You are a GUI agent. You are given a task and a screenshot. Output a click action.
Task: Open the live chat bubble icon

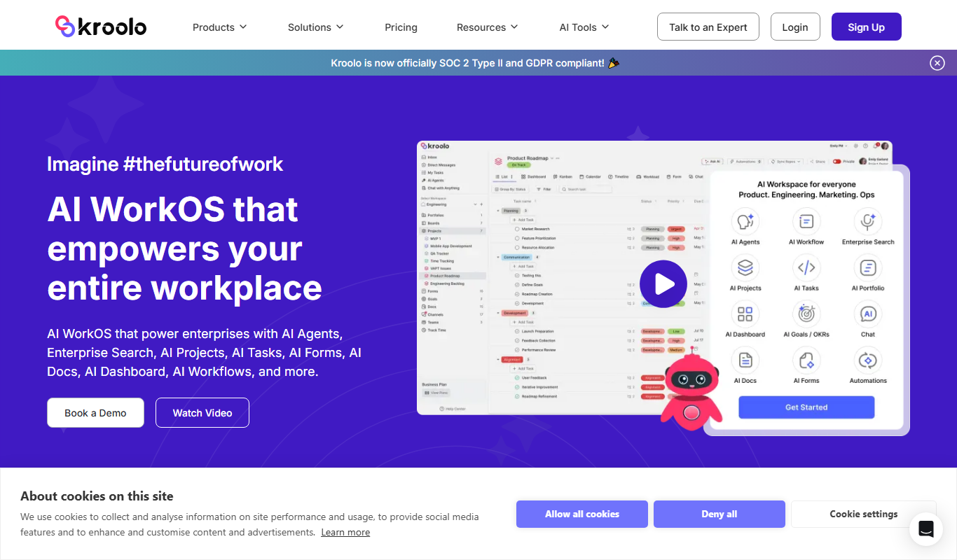click(x=926, y=529)
